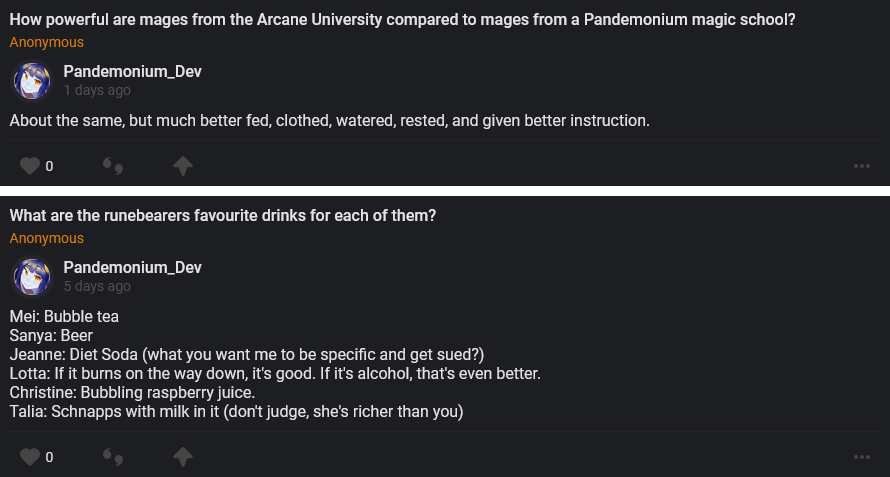Click the '1 days ago' timestamp

tap(97, 90)
